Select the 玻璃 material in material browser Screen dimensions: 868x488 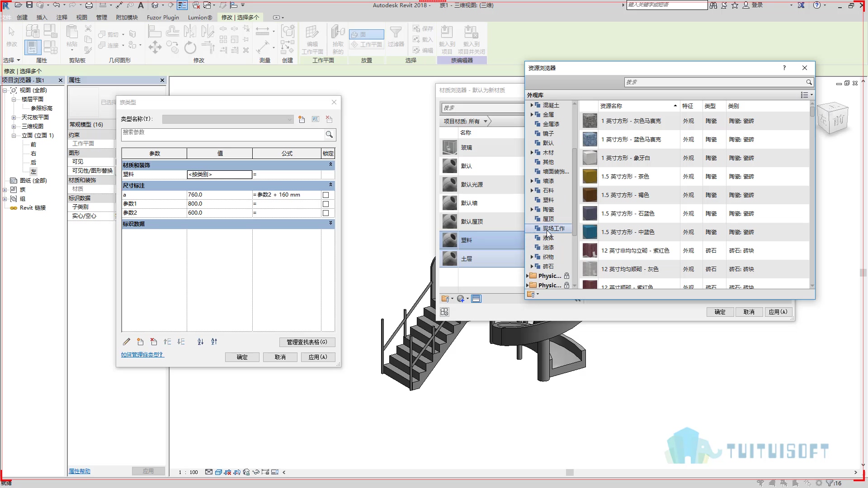481,147
